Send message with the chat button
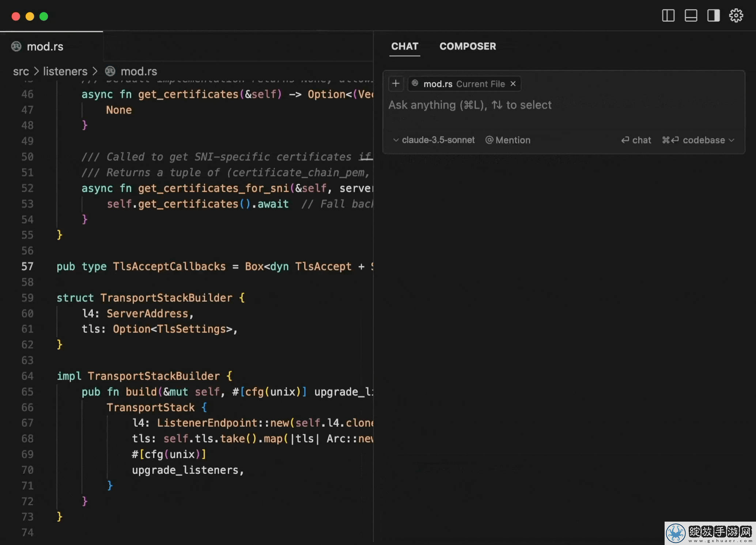 click(x=636, y=140)
